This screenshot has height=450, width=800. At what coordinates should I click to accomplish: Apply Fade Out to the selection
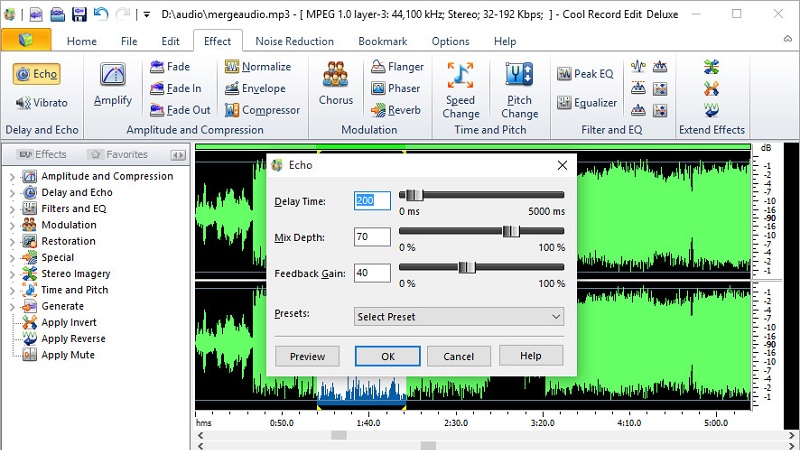tap(180, 110)
